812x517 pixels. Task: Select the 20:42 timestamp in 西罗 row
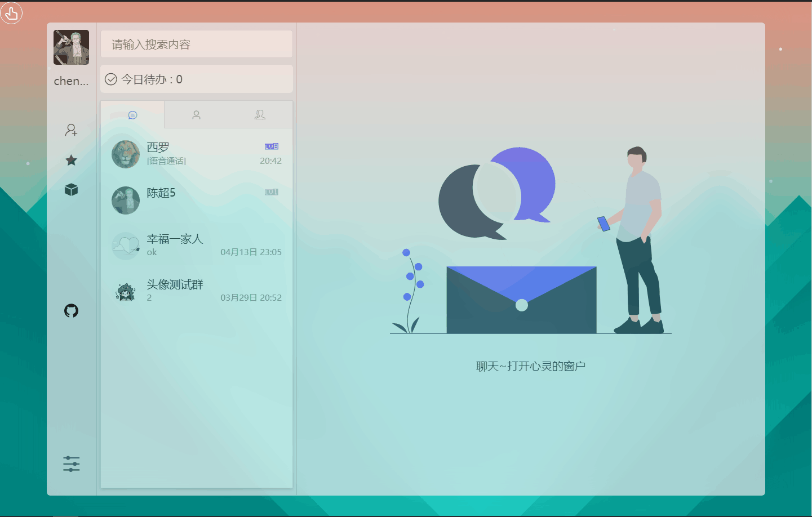pos(270,161)
